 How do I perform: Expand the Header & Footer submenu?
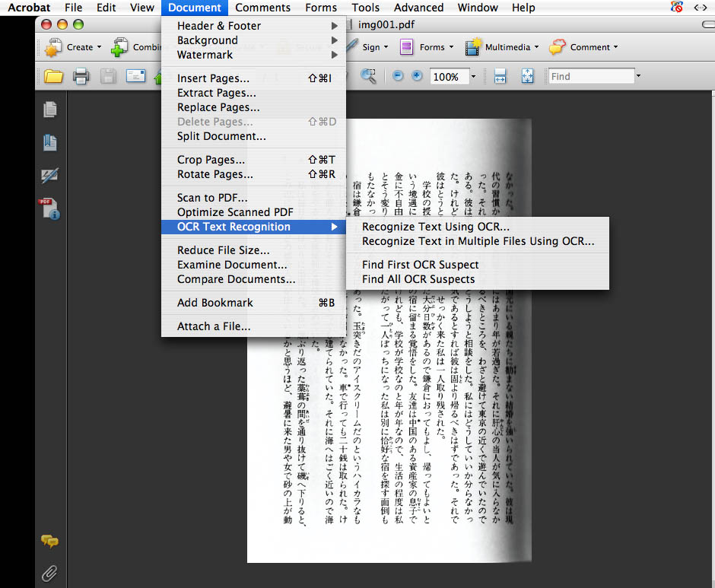tap(253, 26)
